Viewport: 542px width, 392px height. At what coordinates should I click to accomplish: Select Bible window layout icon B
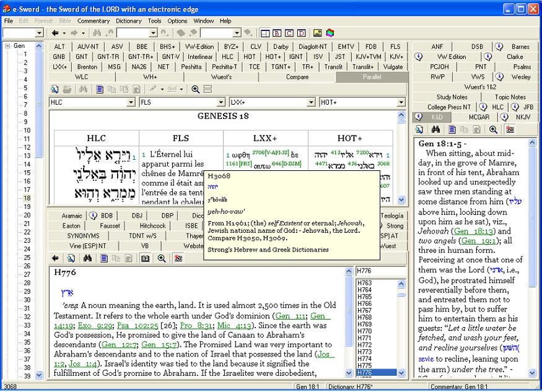[x=277, y=33]
